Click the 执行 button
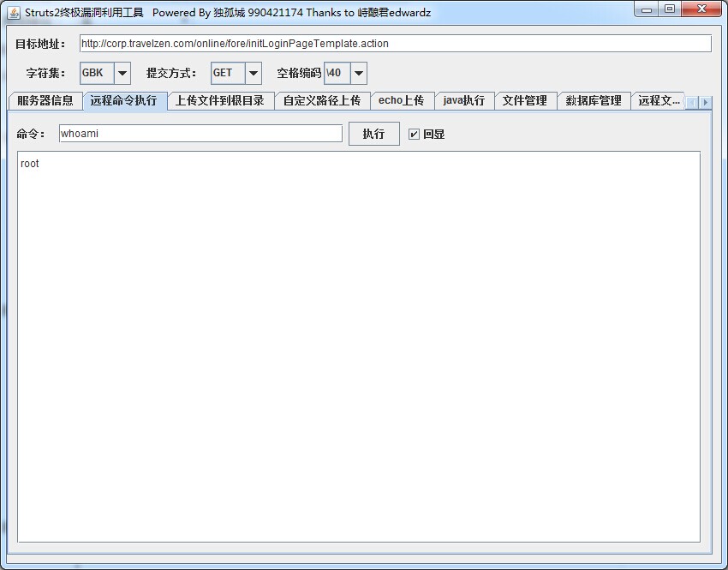 [x=374, y=134]
